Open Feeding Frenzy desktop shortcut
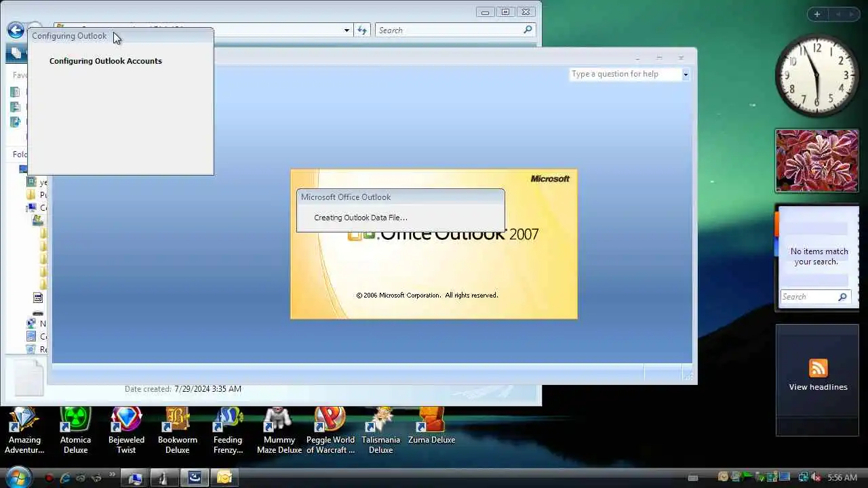The height and width of the screenshot is (488, 868). pos(228,430)
